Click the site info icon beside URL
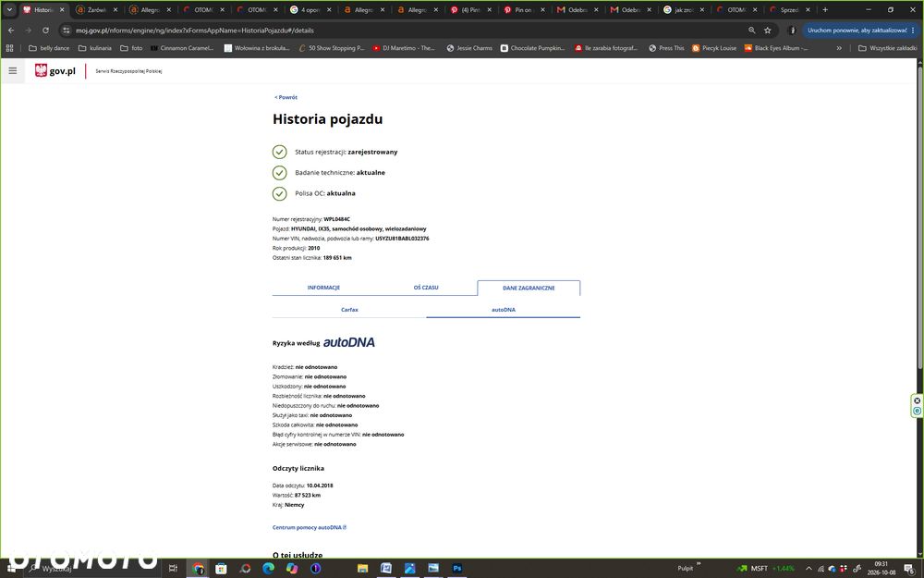 66,31
